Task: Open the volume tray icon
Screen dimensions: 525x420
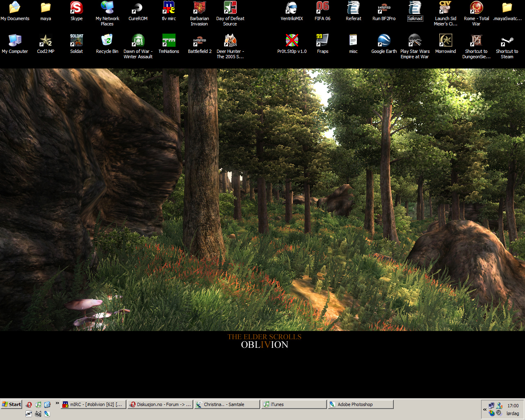Action: (x=499, y=413)
